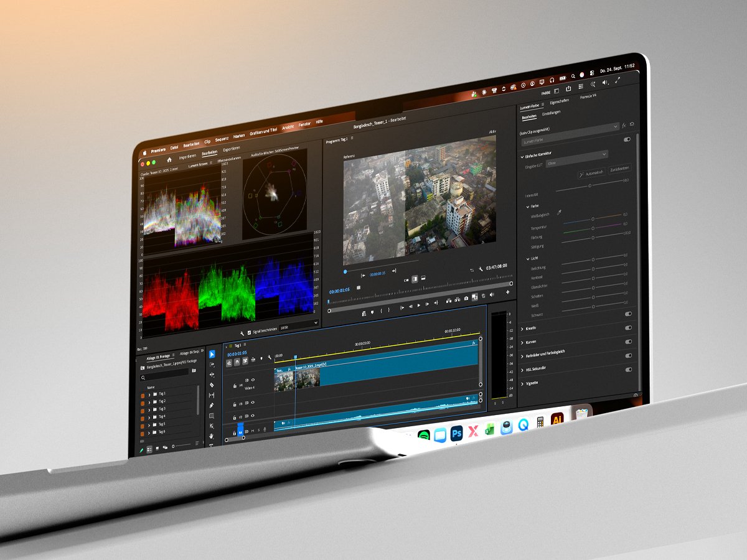Select the Ripple Edit tool
The height and width of the screenshot is (560, 747).
pos(212,375)
